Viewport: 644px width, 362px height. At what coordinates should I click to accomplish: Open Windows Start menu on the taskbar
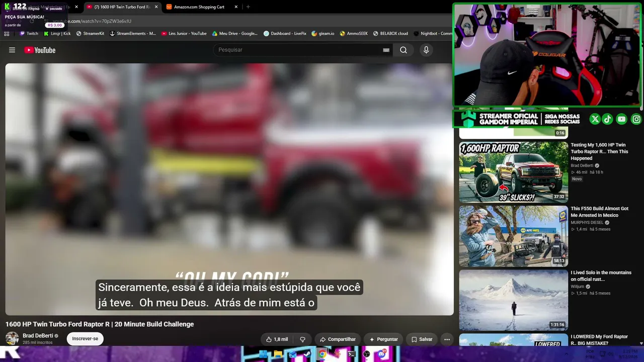tap(263, 354)
